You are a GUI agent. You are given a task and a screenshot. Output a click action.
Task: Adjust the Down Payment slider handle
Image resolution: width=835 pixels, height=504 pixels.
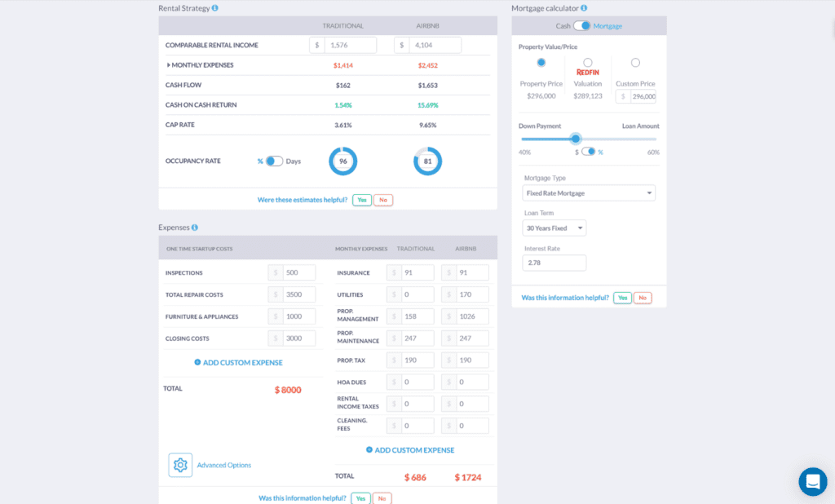click(x=577, y=139)
